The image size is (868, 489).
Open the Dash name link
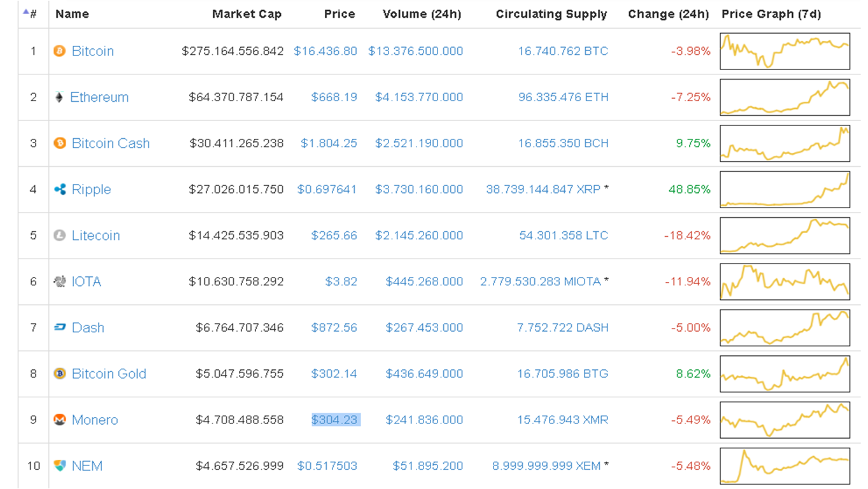tap(88, 327)
